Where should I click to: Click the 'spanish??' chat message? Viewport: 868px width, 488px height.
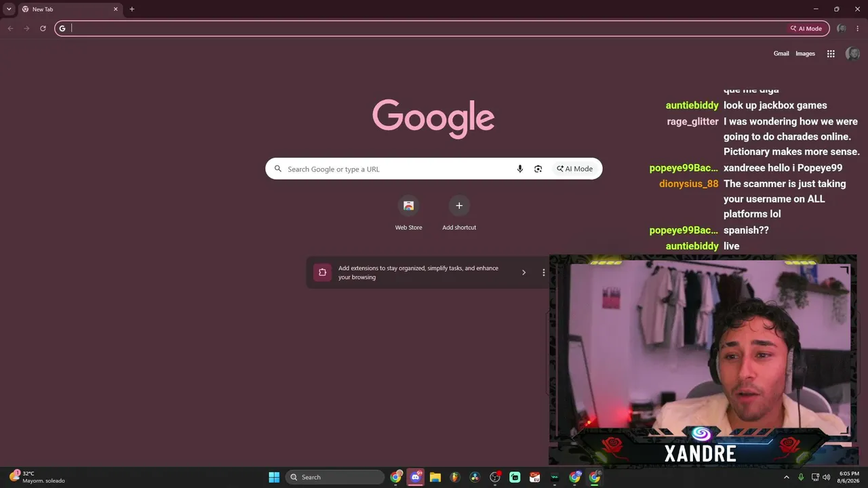click(746, 230)
